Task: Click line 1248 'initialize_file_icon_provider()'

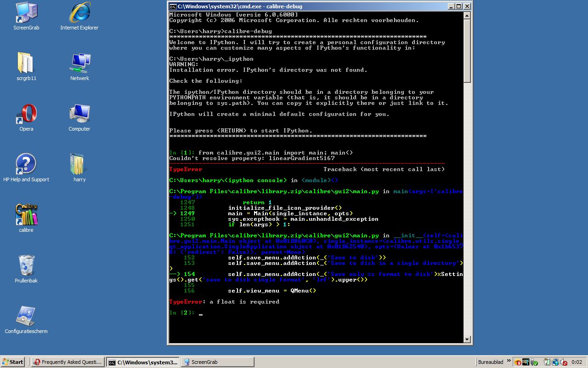Action: pos(285,208)
